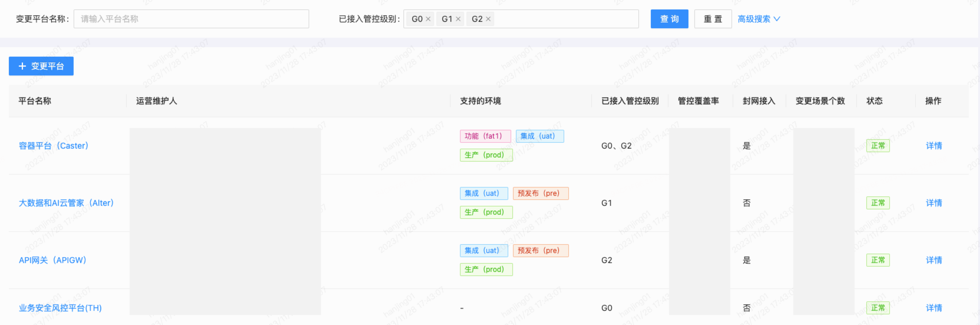Image resolution: width=980 pixels, height=325 pixels.
Task: Click the 操作 column header
Action: 933,101
